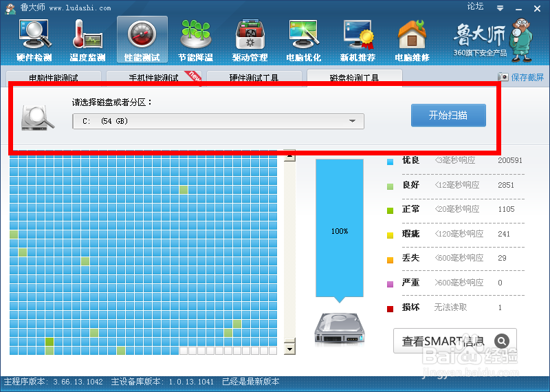Click 主设备库版本 1.0.13.1041 status text

click(x=162, y=382)
